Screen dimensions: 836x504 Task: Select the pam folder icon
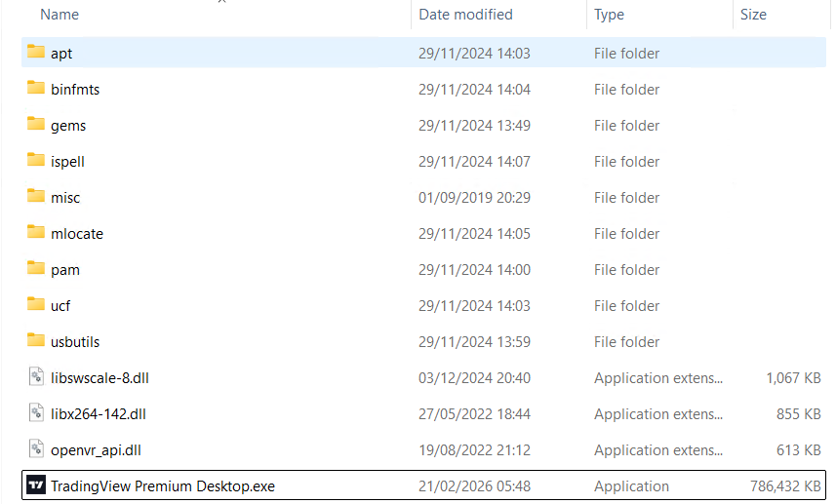pyautogui.click(x=36, y=268)
